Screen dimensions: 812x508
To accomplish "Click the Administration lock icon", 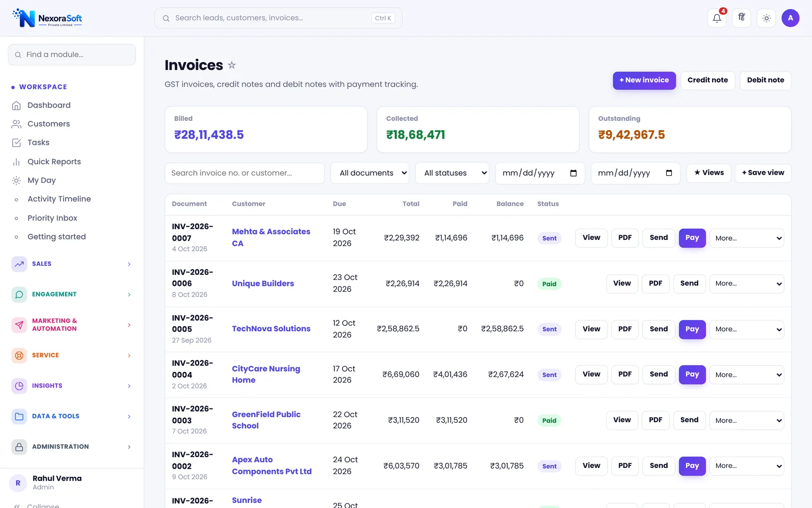I will coord(19,447).
